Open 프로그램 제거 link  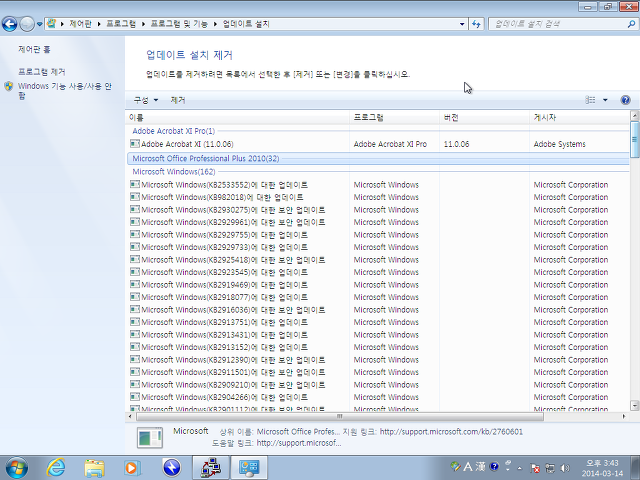(42, 72)
